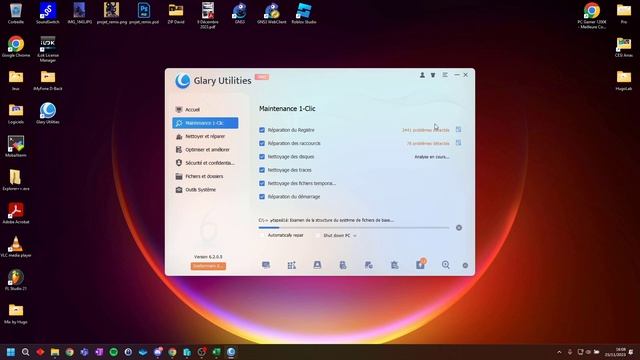Select the SoundSwitch desktop shortcut

tap(48, 13)
